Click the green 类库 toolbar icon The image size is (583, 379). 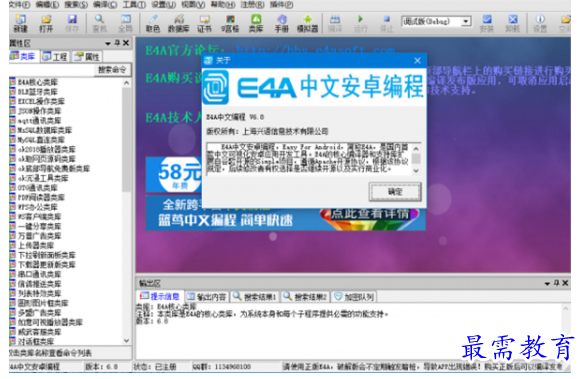click(256, 23)
